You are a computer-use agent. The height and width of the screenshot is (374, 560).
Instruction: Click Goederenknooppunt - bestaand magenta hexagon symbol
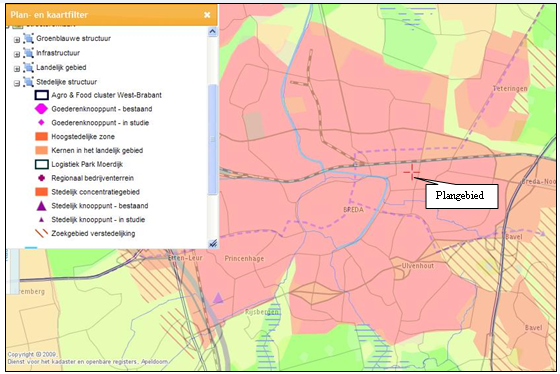pyautogui.click(x=41, y=109)
